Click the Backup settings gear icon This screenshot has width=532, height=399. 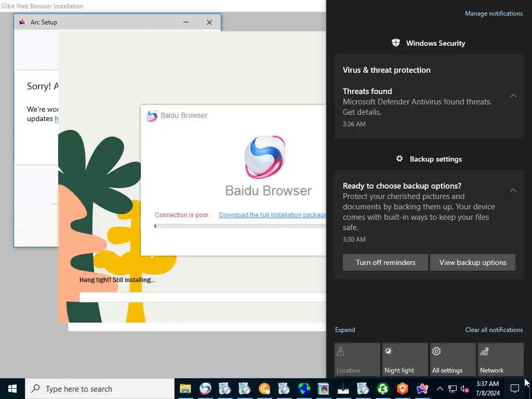[400, 158]
